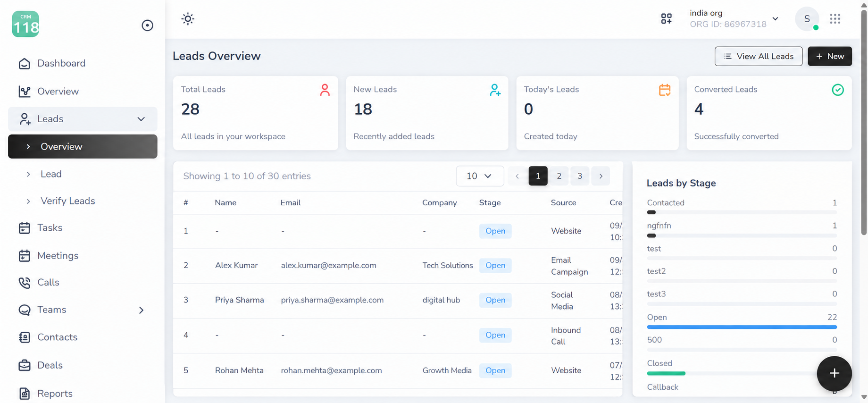Click the Calls phone icon
Screen dimensions: 868x403
(25, 282)
